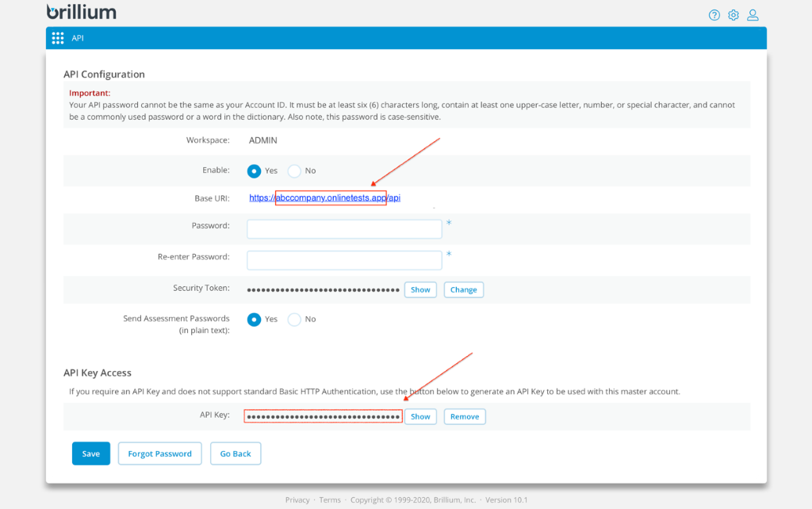Select No for Enable

[294, 171]
